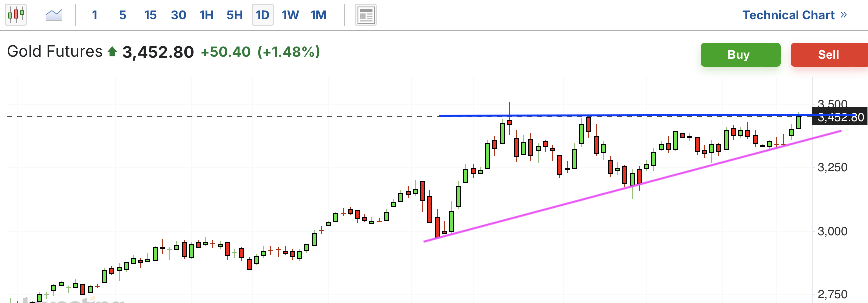
Task: Click the red Sell button
Action: (x=829, y=54)
